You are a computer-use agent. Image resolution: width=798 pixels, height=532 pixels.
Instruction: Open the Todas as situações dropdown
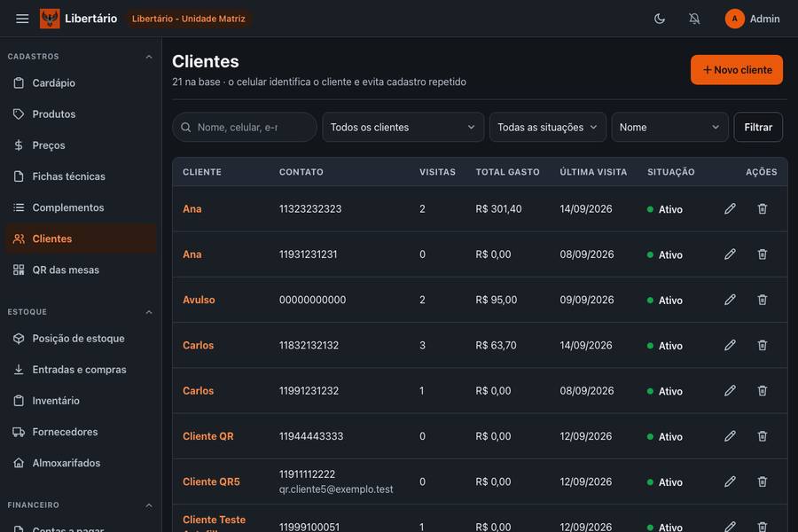pyautogui.click(x=548, y=128)
